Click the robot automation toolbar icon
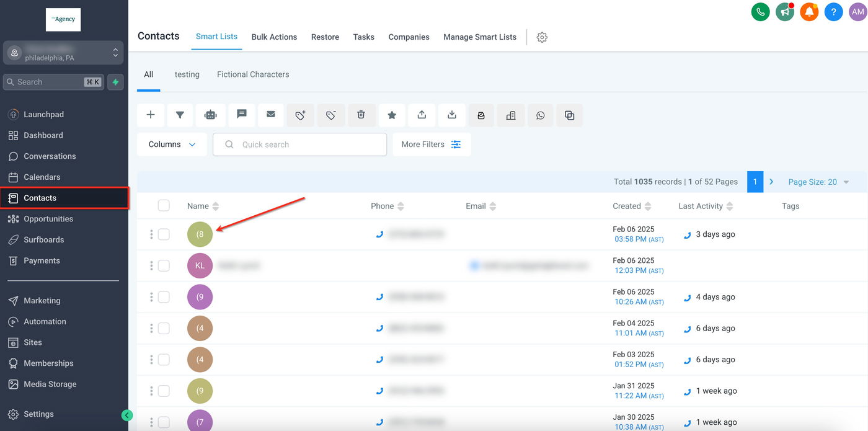Image resolution: width=868 pixels, height=431 pixels. click(x=211, y=115)
